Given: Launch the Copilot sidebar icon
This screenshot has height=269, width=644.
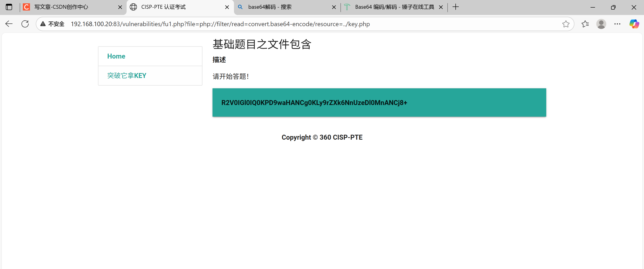Looking at the screenshot, I should pyautogui.click(x=634, y=24).
